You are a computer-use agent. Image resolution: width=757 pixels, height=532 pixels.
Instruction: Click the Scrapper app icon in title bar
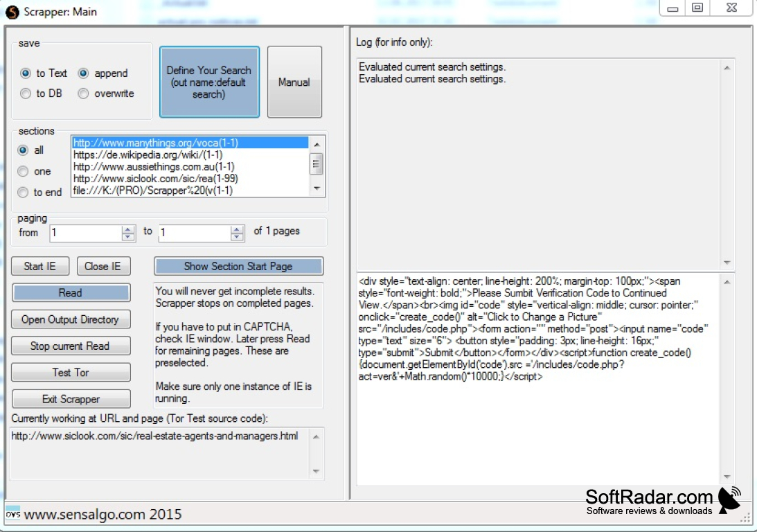click(x=12, y=12)
